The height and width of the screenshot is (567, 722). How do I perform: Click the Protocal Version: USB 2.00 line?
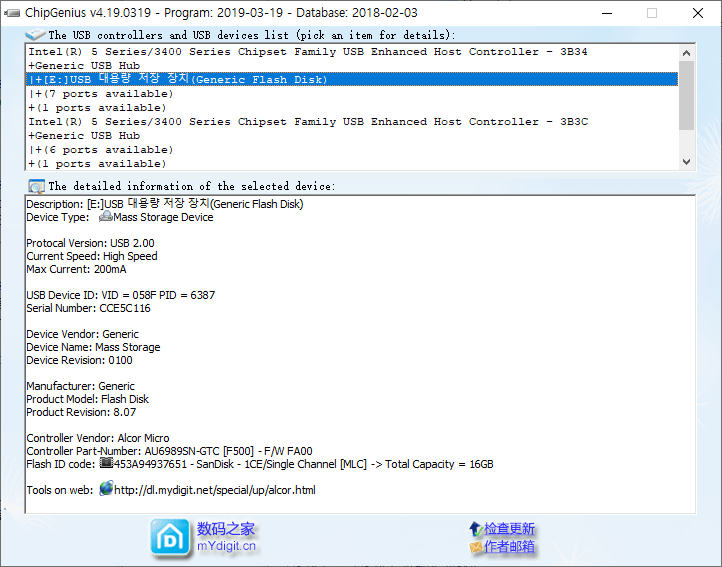point(90,243)
